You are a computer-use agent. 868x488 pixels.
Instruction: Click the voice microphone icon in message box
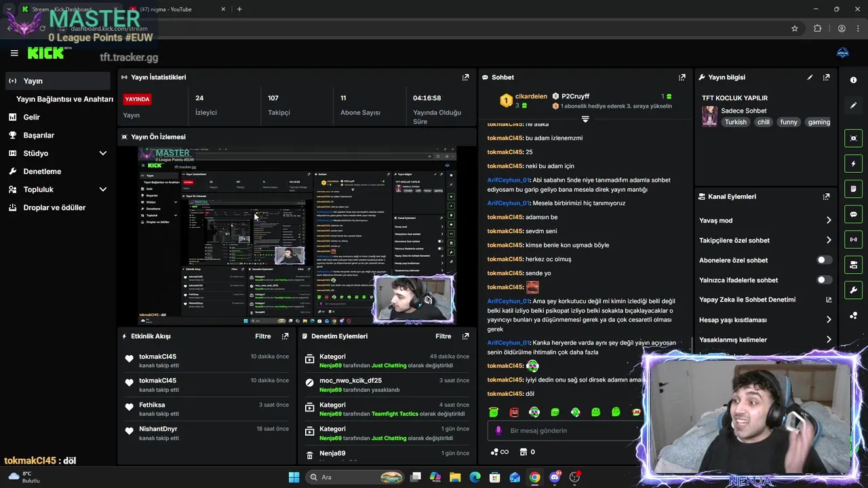(x=498, y=430)
